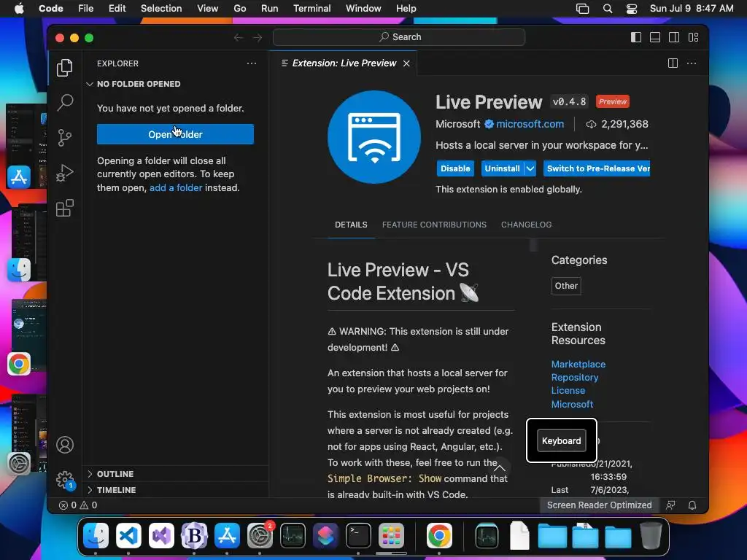Click the Disable extension button
The image size is (747, 560).
(455, 168)
